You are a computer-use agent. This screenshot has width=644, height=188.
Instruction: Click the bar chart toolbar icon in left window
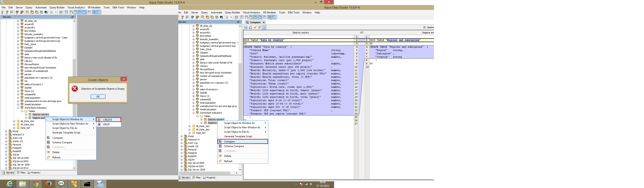click(x=99, y=12)
